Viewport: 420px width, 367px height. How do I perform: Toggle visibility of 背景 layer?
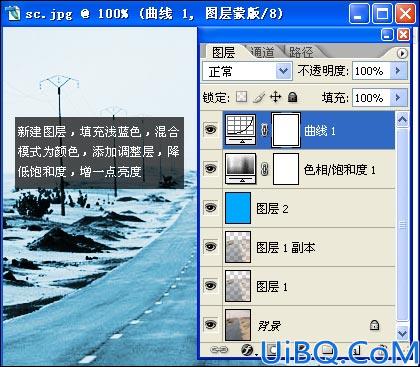click(210, 325)
